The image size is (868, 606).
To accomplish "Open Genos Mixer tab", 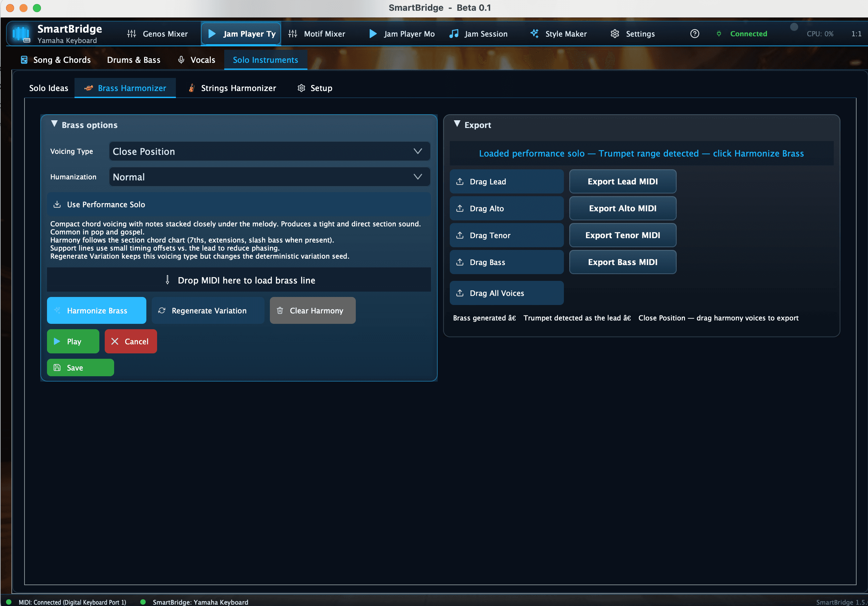I will [x=157, y=34].
